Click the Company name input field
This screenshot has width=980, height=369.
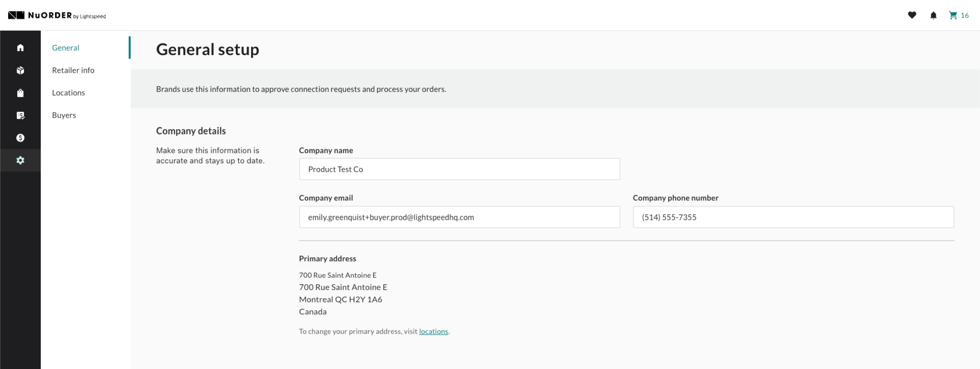[x=459, y=169]
